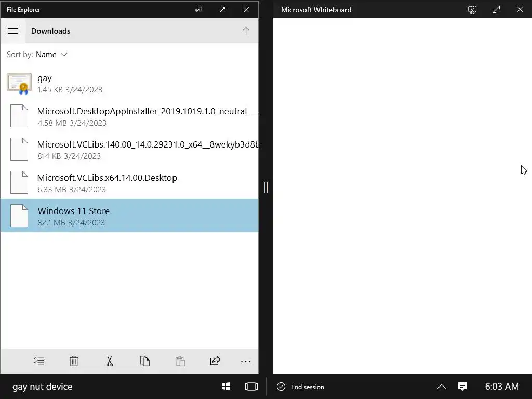The height and width of the screenshot is (399, 532).
Task: Select the Microsoft.DesktopAppInstaller file
Action: 129,117
